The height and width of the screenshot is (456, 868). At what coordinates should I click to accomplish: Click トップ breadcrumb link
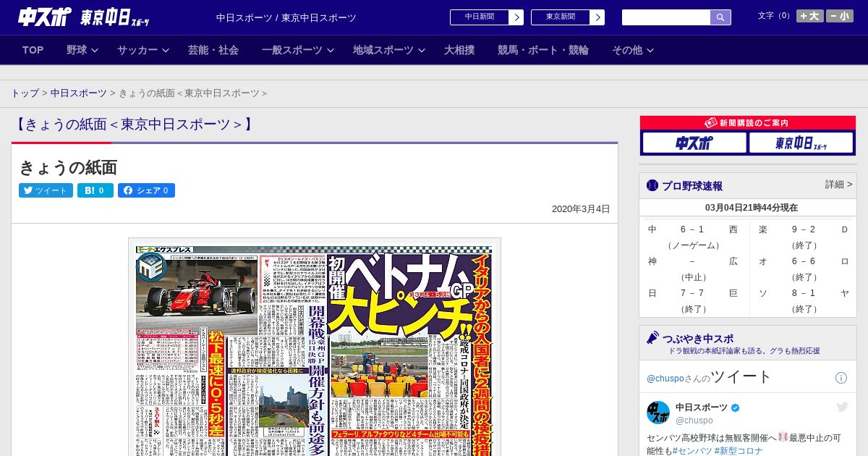[25, 93]
